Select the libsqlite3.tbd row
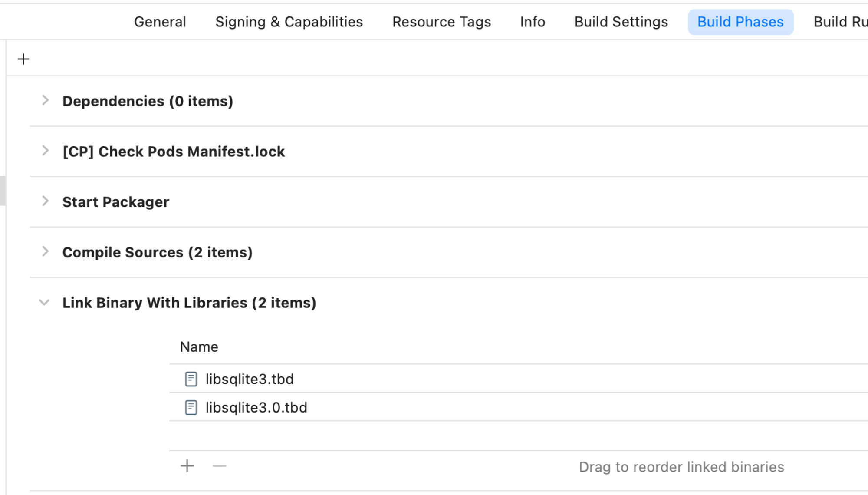The width and height of the screenshot is (868, 495). (x=519, y=379)
